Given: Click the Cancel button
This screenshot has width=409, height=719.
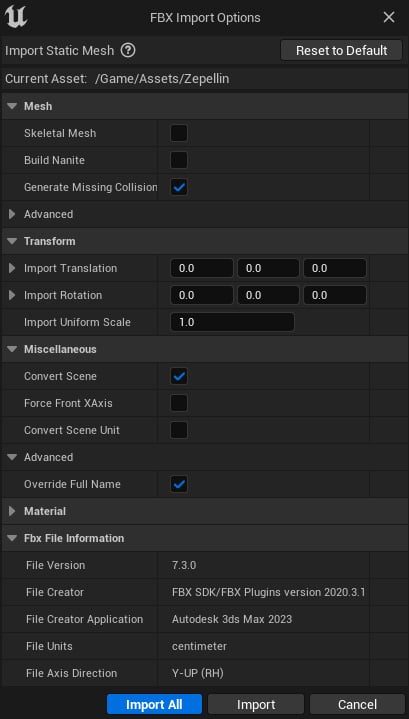Looking at the screenshot, I should 357,704.
